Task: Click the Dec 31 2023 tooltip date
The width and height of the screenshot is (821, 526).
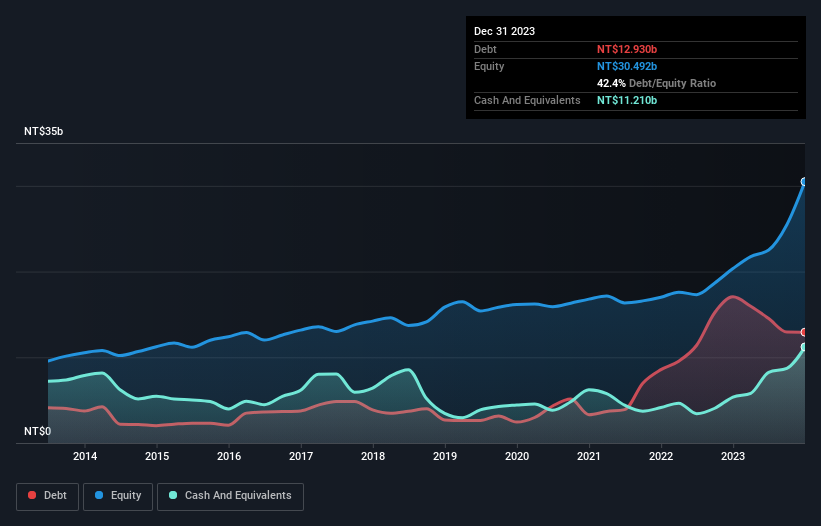Action: (504, 31)
